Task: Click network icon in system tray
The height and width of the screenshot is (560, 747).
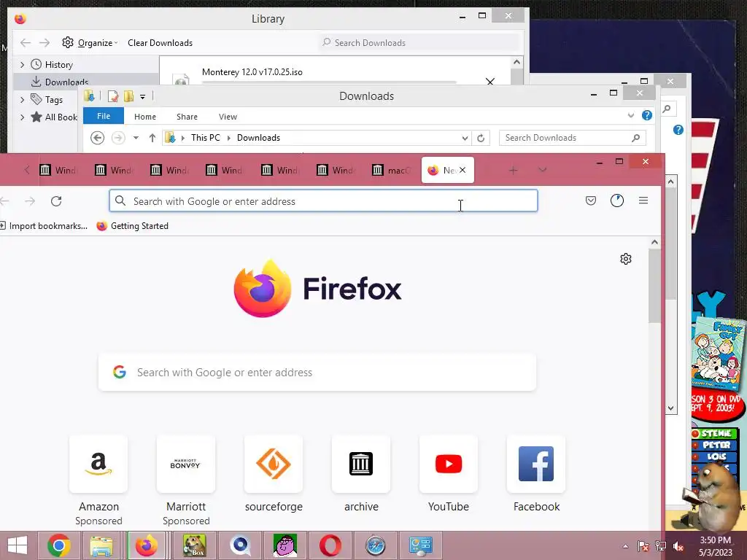Action: pyautogui.click(x=661, y=546)
